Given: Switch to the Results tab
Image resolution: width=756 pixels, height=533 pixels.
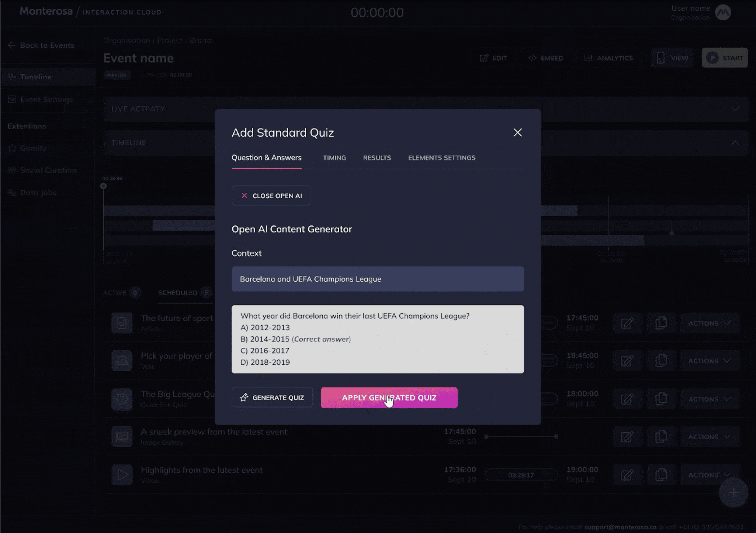Looking at the screenshot, I should point(377,158).
